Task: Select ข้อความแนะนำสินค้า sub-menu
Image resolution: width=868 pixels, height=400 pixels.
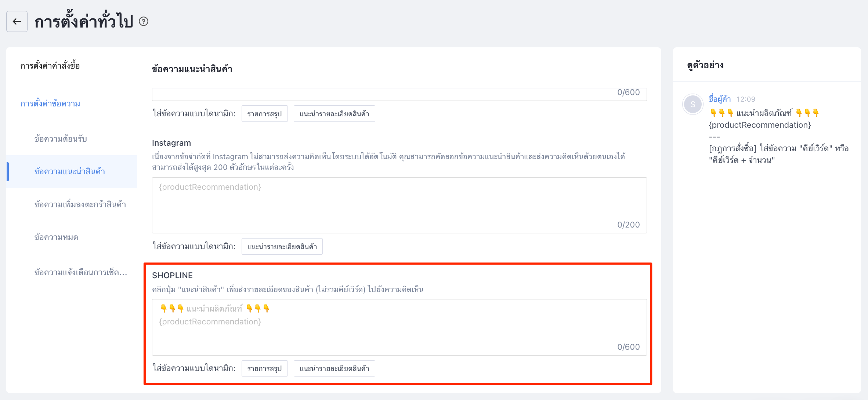Action: tap(72, 172)
